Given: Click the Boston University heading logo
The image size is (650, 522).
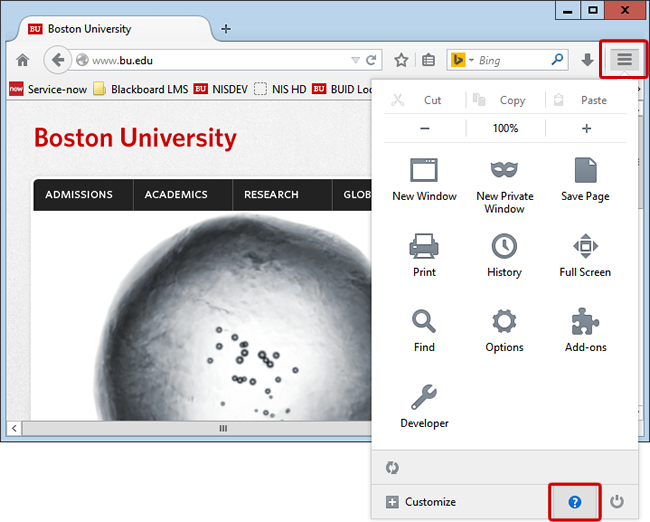Looking at the screenshot, I should pos(135,138).
